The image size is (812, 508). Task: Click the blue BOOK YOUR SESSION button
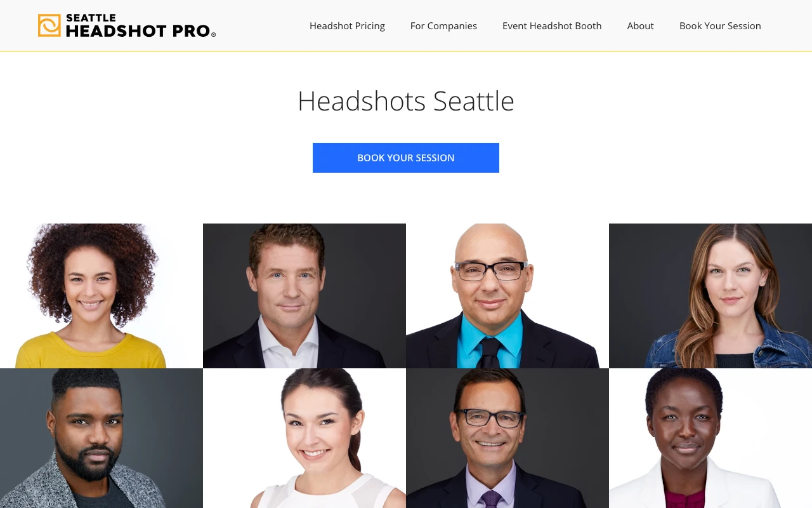click(x=406, y=157)
